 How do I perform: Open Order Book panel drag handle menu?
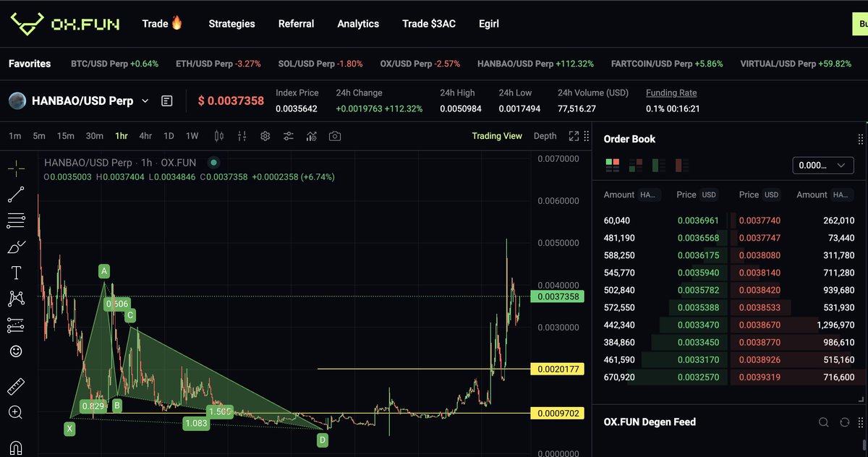point(860,139)
